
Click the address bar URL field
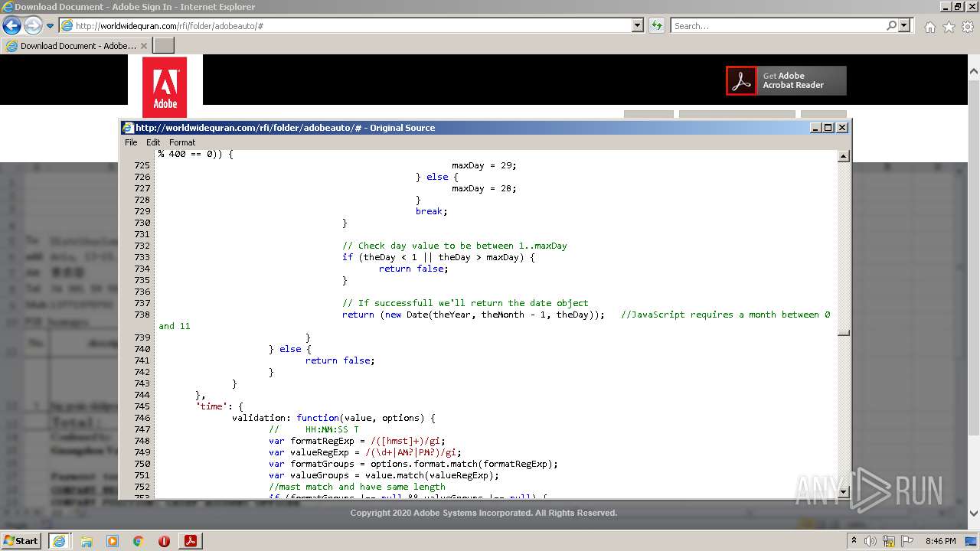(345, 25)
